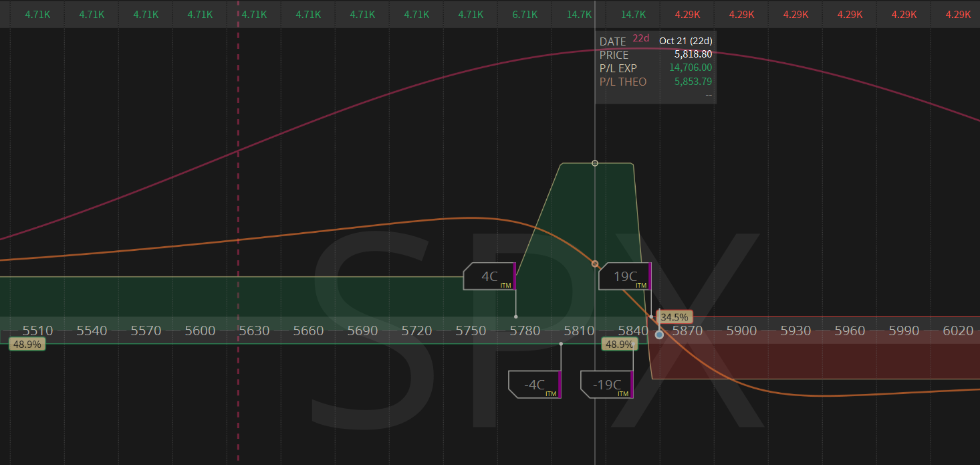
Task: Click the 5570 price axis label
Action: point(146,331)
